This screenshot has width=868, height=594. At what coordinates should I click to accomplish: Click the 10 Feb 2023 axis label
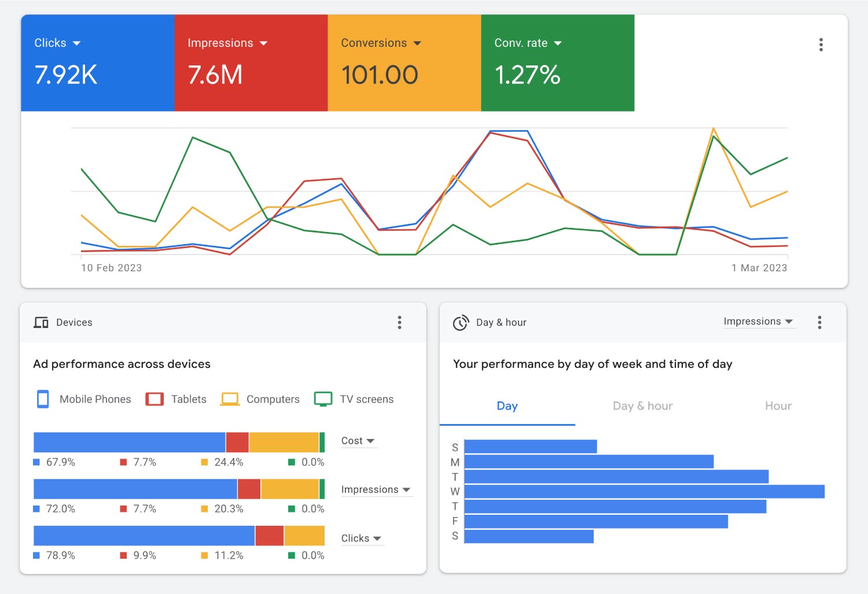pyautogui.click(x=112, y=268)
